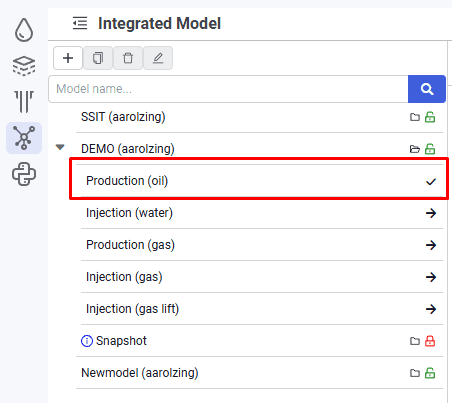The image size is (452, 403).
Task: Select the Injection (gas) network
Action: click(124, 277)
